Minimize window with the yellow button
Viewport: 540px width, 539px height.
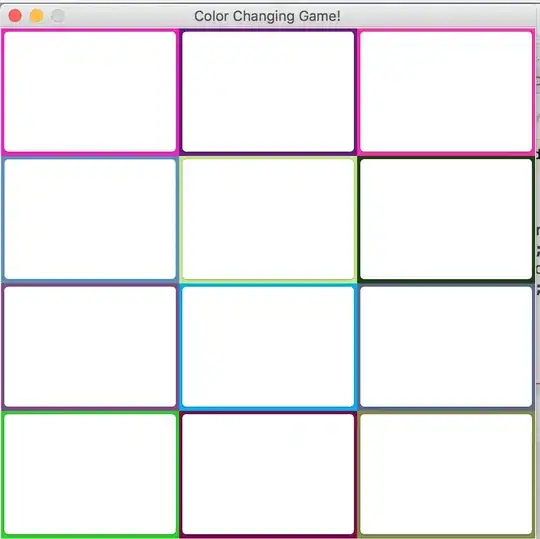point(37,16)
